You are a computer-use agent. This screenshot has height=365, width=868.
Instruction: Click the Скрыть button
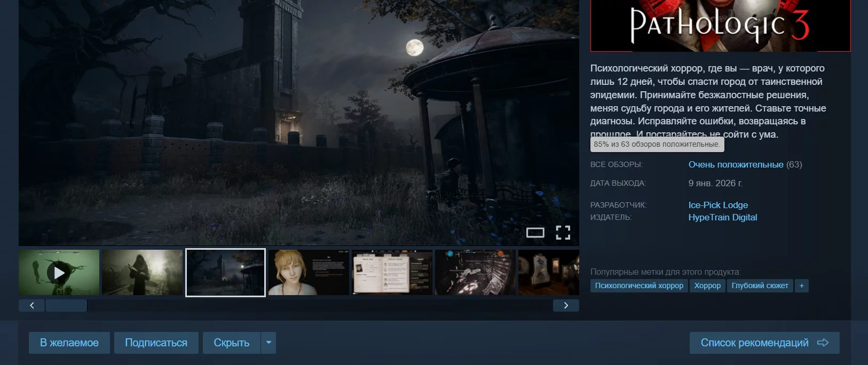(232, 343)
